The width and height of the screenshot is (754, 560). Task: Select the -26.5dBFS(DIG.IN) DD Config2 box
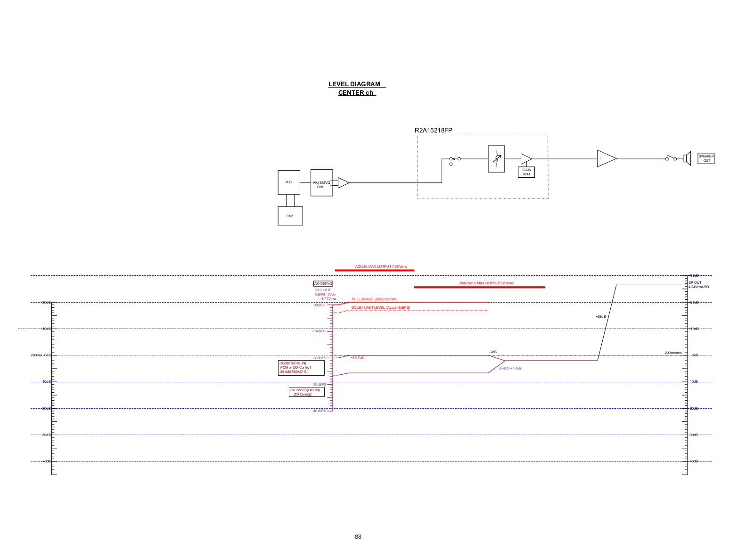(x=306, y=392)
